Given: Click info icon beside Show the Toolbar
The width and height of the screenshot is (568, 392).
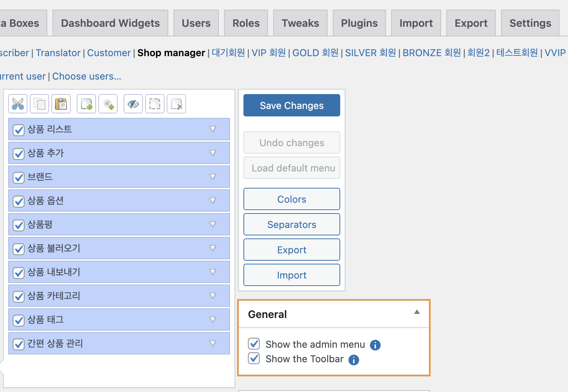Looking at the screenshot, I should click(x=354, y=360).
